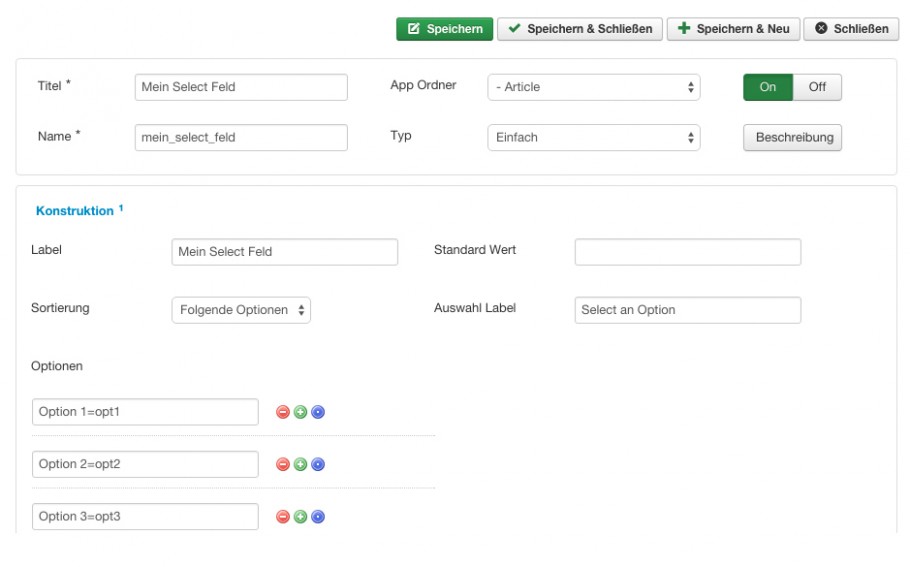Click the green Speichern button
Image resolution: width=910 pixels, height=567 pixels.
pos(445,29)
